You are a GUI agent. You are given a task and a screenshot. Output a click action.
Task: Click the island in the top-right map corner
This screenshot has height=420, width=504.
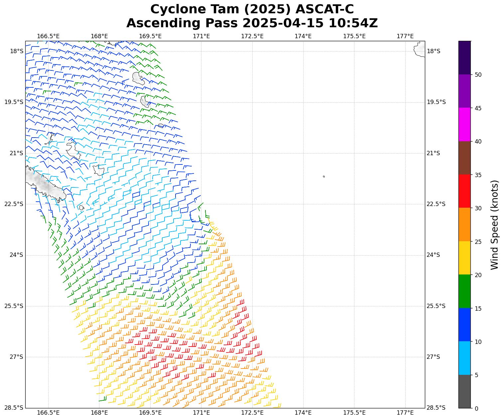pyautogui.click(x=420, y=49)
